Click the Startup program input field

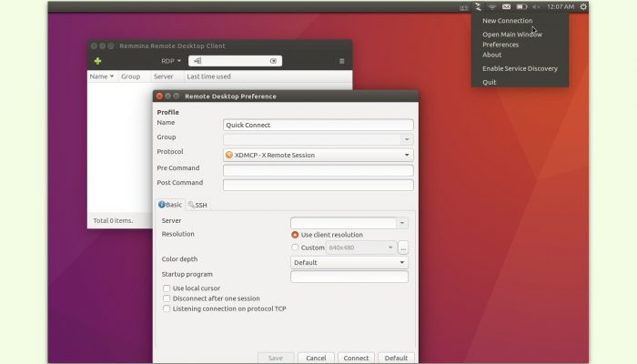(349, 277)
